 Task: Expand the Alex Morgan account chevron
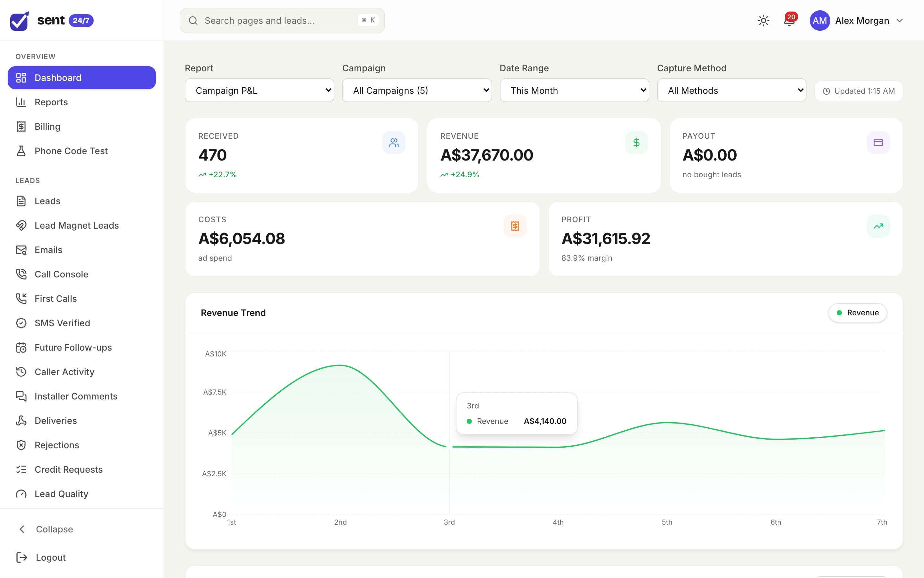[900, 21]
